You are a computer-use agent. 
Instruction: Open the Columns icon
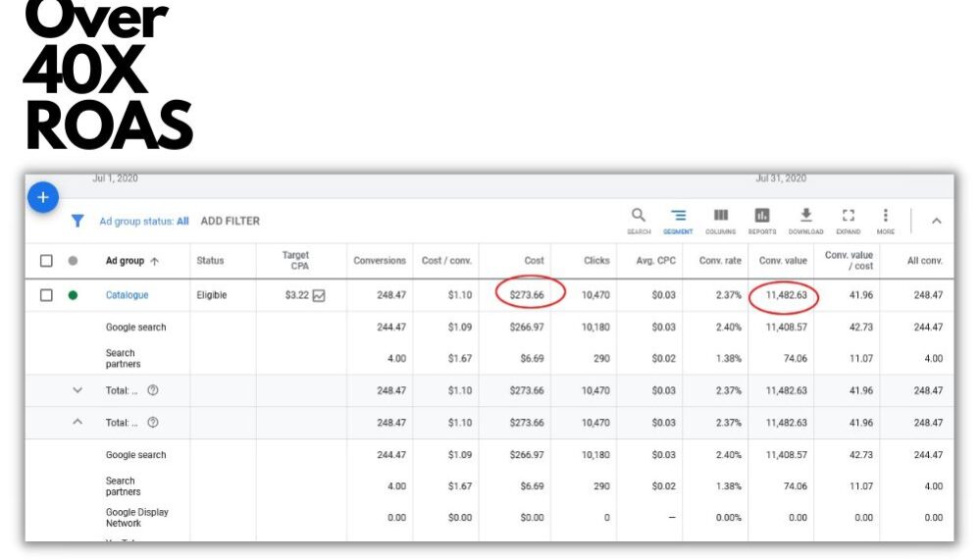pos(720,217)
